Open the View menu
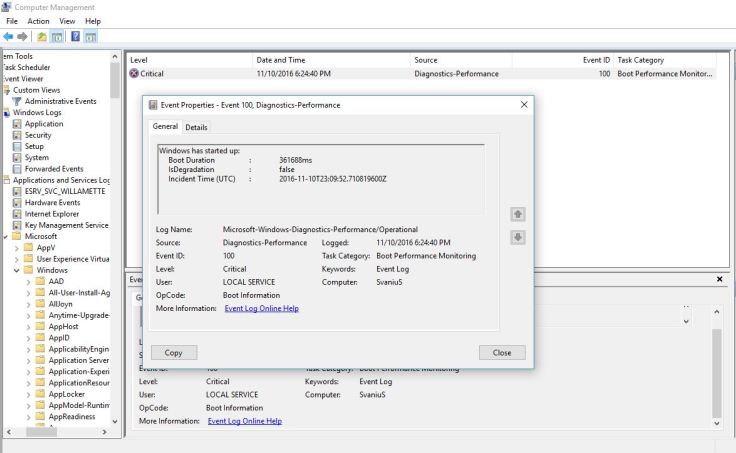Viewport: 736px width, 453px height. [x=67, y=21]
